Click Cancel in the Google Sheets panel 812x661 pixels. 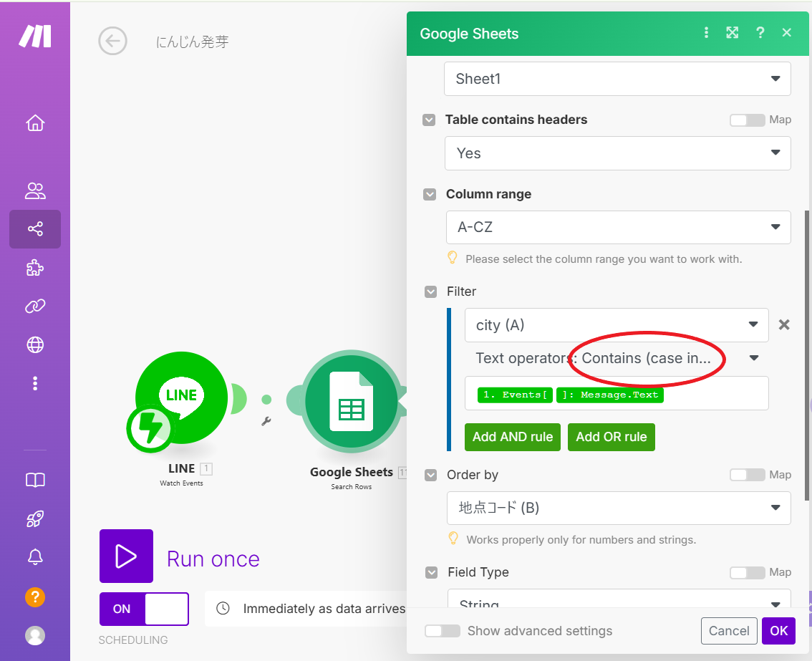coord(729,631)
